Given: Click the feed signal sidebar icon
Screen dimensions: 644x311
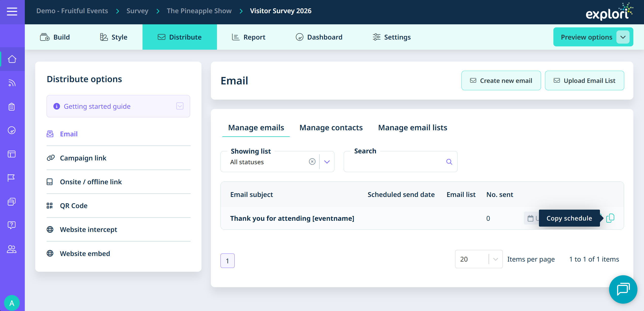Looking at the screenshot, I should click(x=12, y=83).
